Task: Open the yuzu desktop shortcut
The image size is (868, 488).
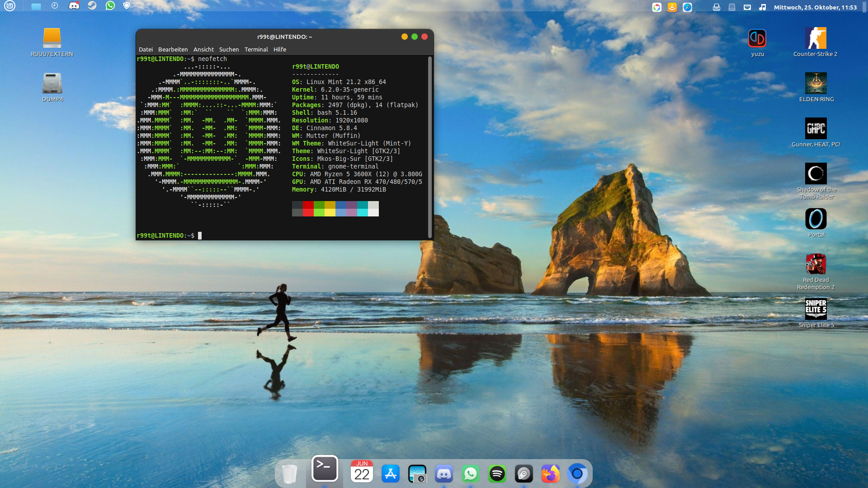Action: (757, 38)
